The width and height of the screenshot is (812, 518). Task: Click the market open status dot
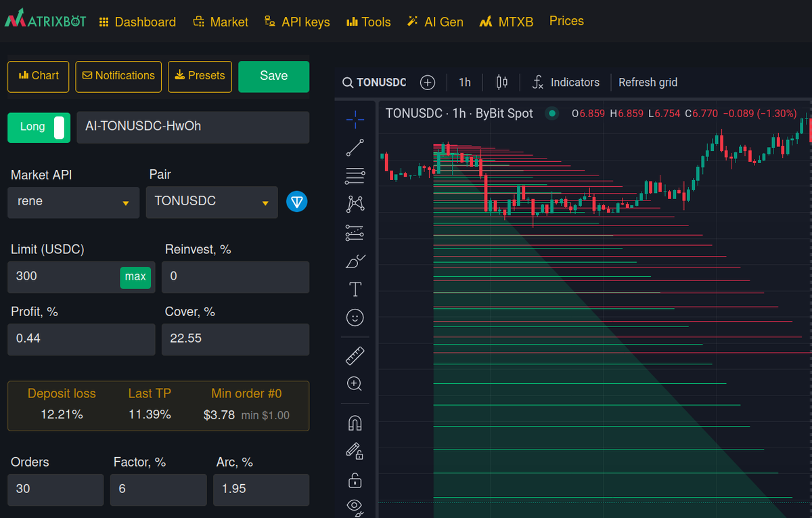pos(552,114)
